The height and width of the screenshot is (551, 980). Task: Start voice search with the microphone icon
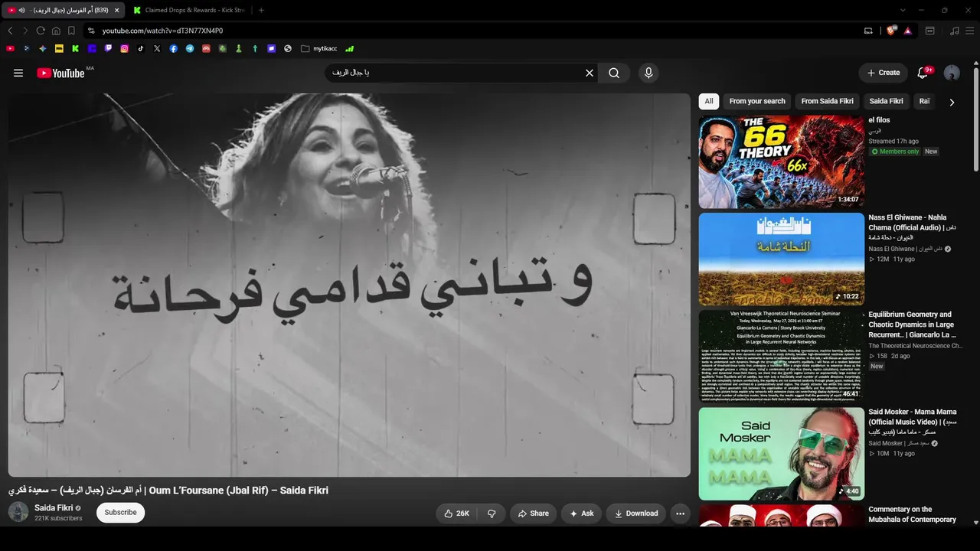[x=648, y=73]
